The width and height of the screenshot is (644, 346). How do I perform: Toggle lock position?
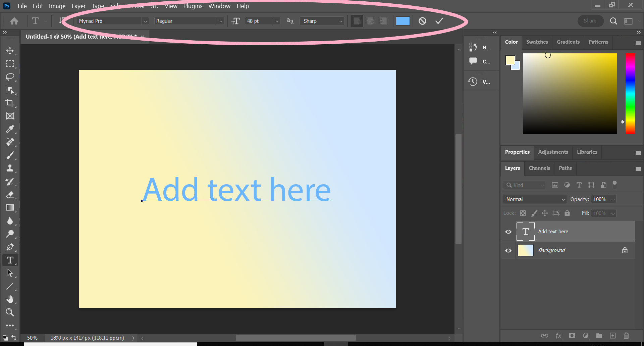coord(545,213)
